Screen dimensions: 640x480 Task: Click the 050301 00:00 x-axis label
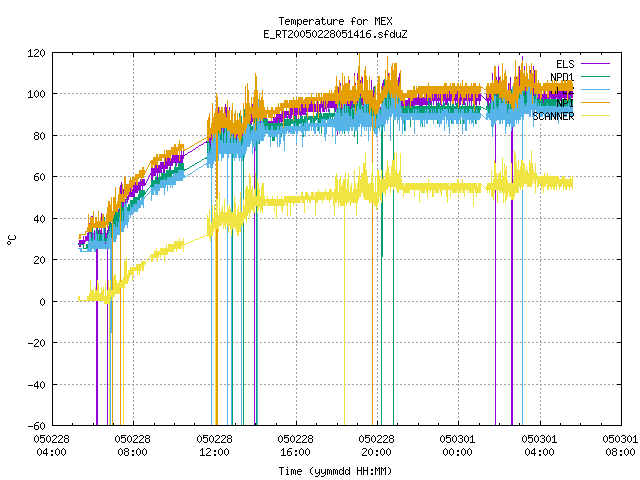458,446
